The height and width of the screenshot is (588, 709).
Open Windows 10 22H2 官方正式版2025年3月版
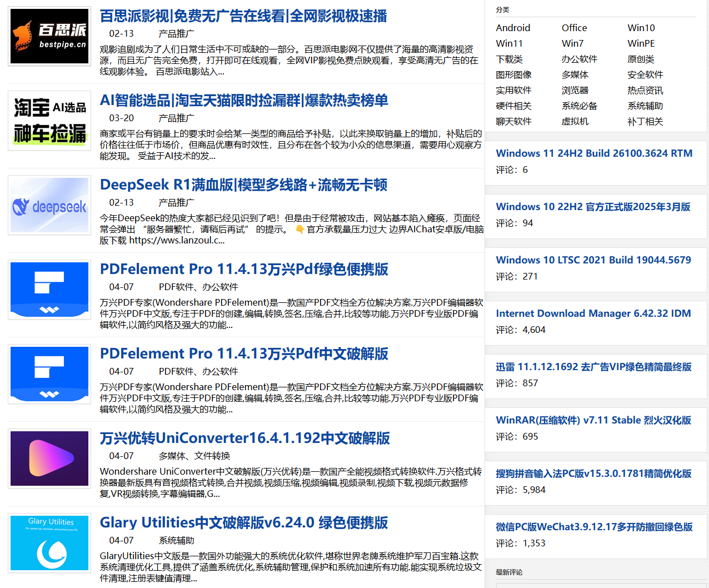click(593, 207)
